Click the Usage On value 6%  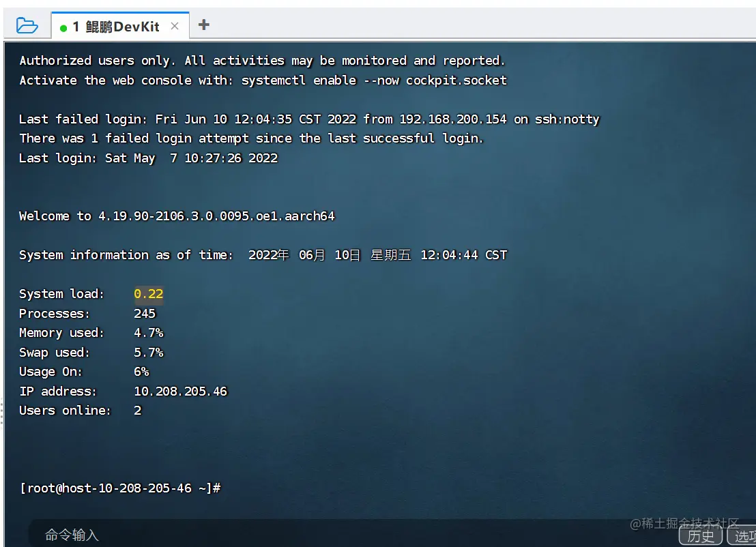tap(141, 372)
